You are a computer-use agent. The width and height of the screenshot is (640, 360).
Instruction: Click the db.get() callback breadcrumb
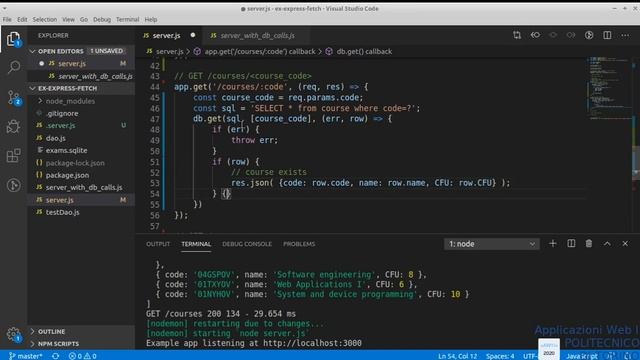click(x=364, y=51)
